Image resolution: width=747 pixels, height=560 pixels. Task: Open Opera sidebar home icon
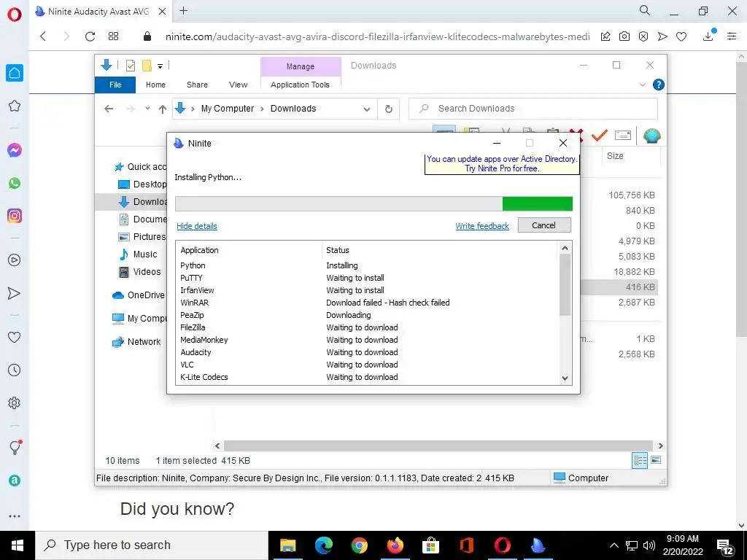pyautogui.click(x=15, y=73)
